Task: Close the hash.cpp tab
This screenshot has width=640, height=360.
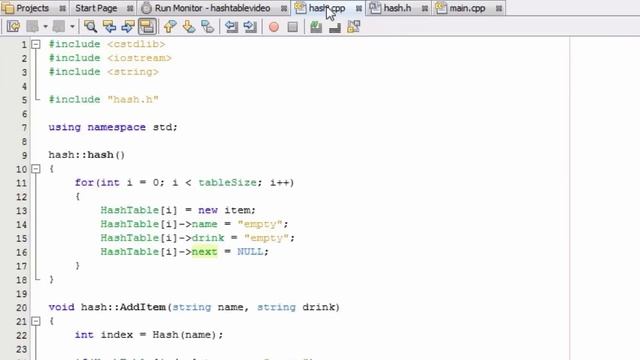Action: coord(358,8)
